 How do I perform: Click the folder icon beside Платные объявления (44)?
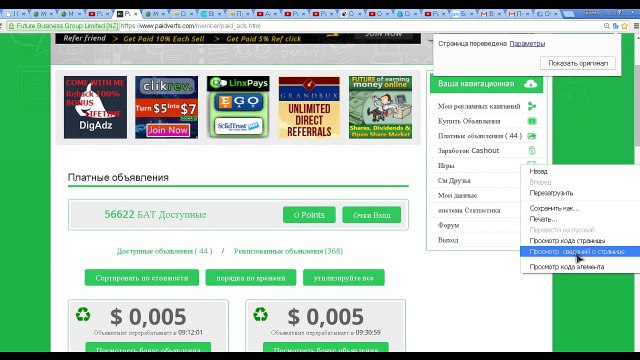point(531,136)
